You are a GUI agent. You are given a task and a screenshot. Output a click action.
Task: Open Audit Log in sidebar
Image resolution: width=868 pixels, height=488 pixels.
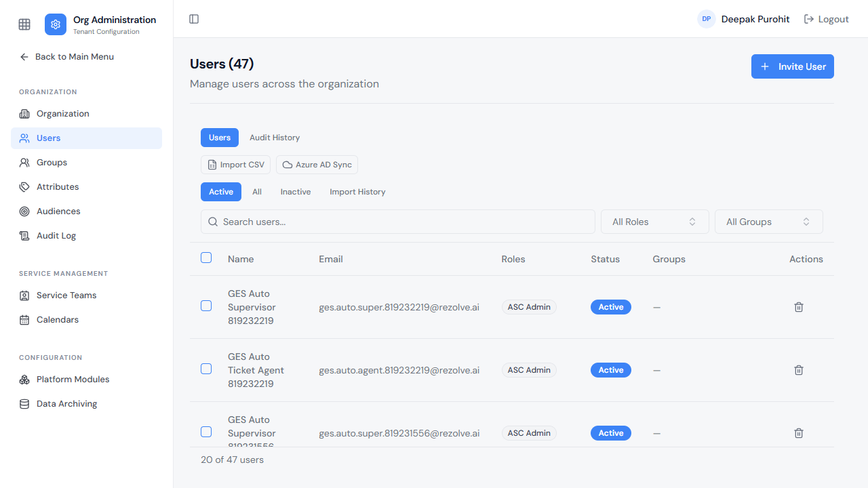point(86,236)
